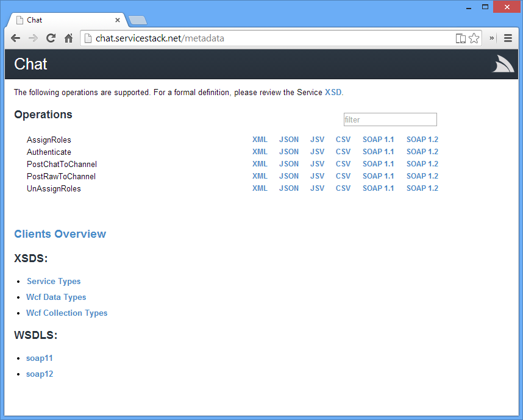Open SOAP 1.2 for UnAssignRoles
523x420 pixels.
[x=422, y=188]
